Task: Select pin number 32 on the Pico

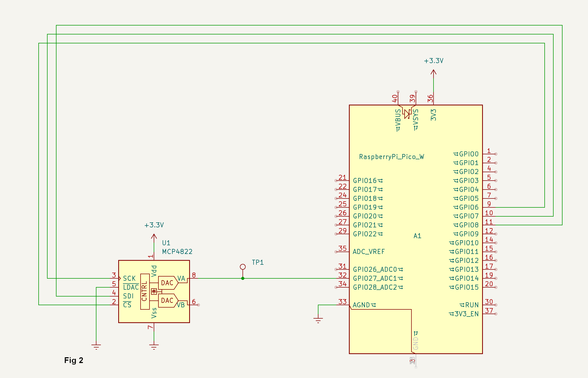Action: click(342, 275)
